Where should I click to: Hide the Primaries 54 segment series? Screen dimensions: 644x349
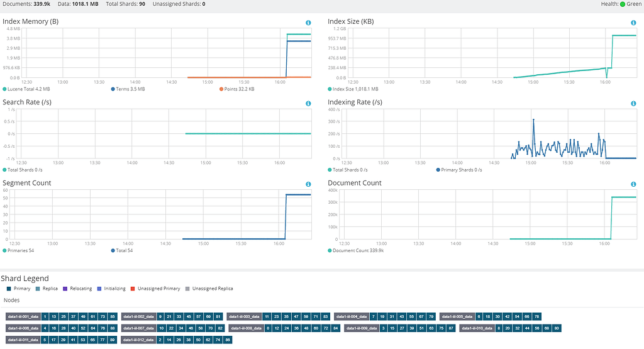18,250
